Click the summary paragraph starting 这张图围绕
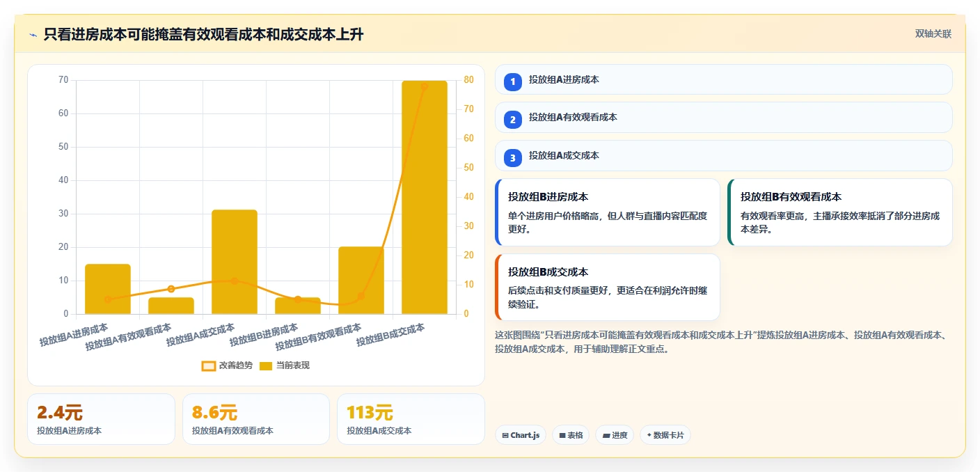The width and height of the screenshot is (980, 472). pyautogui.click(x=721, y=342)
